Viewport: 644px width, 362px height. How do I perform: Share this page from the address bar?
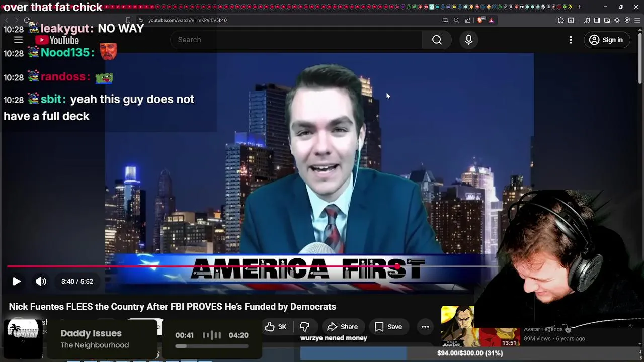click(x=468, y=20)
